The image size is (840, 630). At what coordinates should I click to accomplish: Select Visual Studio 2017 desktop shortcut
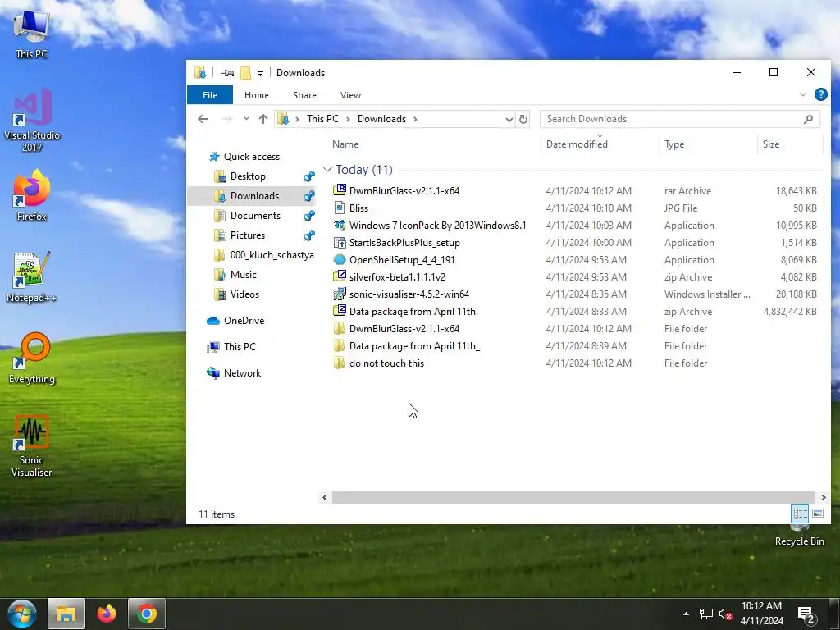click(32, 120)
